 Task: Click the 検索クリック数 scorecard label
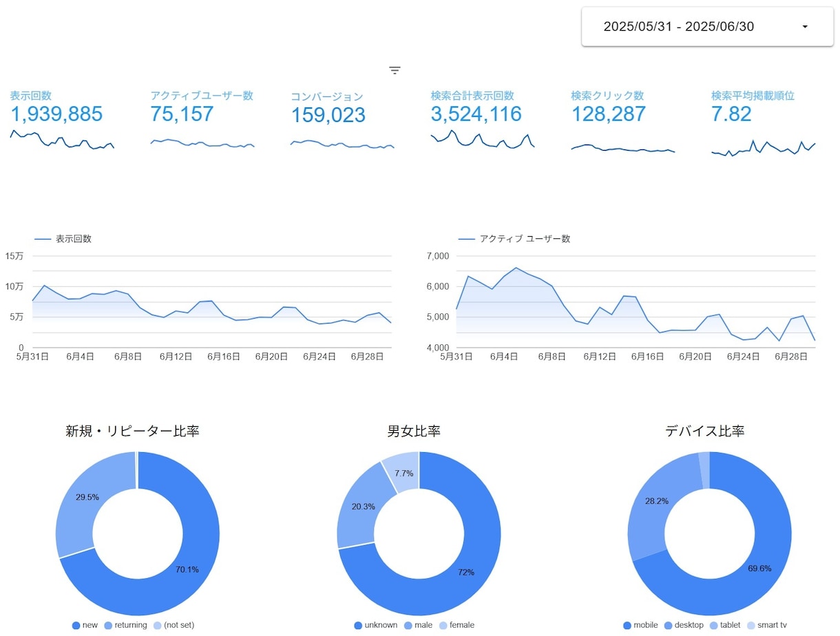tap(608, 96)
